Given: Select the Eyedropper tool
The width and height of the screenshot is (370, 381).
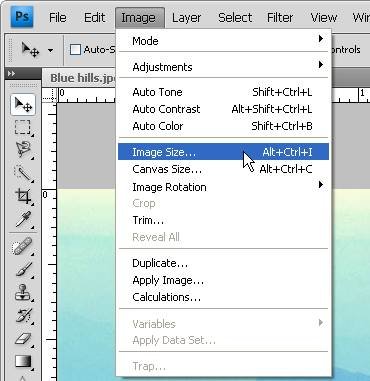Looking at the screenshot, I should tap(23, 219).
